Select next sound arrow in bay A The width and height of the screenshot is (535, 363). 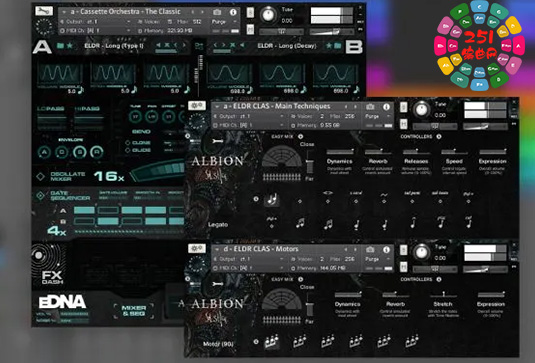coord(184,45)
